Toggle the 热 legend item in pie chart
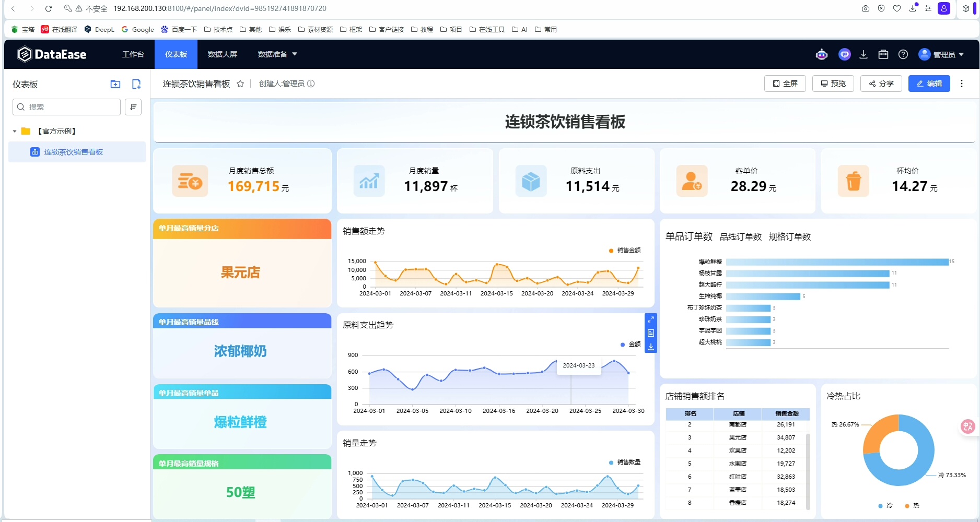 [x=912, y=505]
